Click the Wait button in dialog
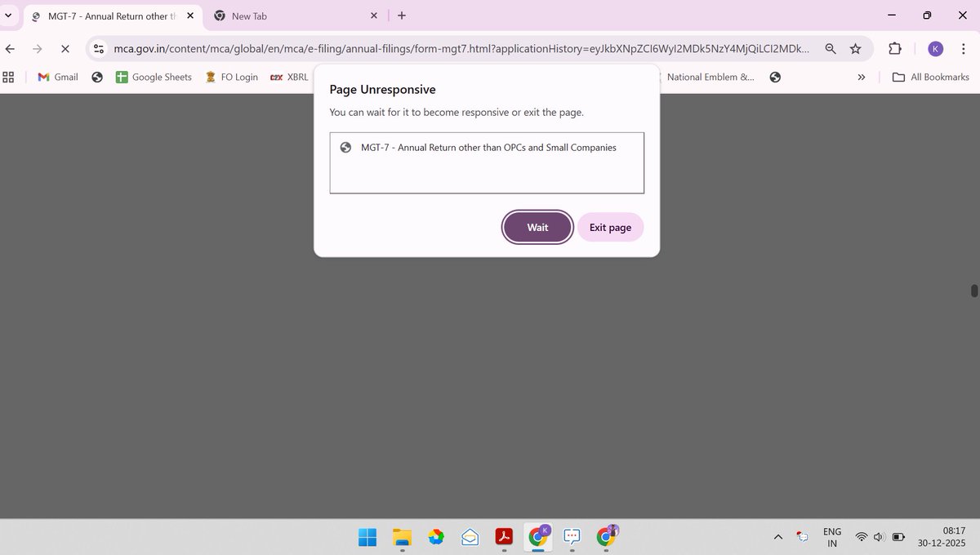 [x=537, y=227]
